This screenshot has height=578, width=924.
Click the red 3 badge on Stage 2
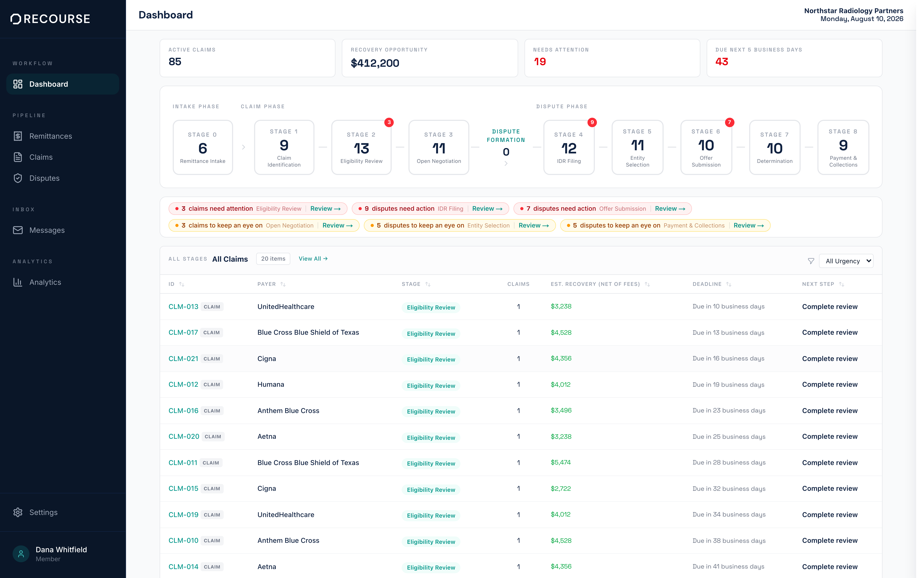(389, 122)
